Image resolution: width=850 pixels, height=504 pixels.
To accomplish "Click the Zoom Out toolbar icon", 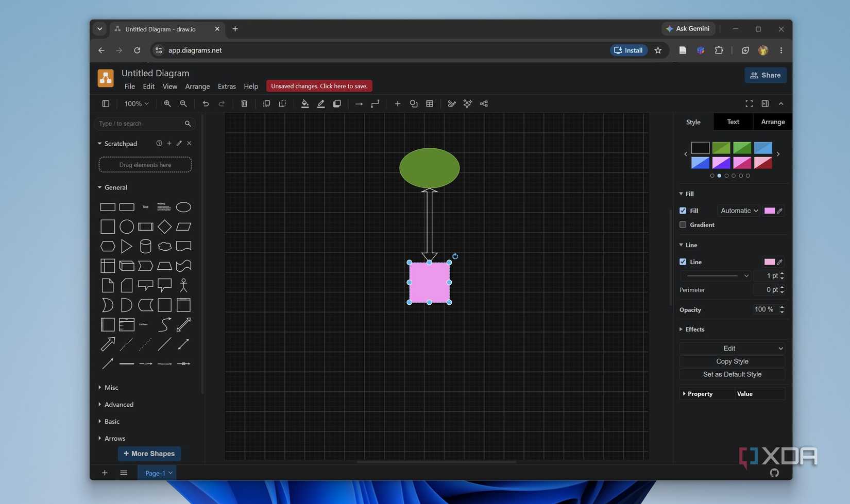I will point(183,103).
